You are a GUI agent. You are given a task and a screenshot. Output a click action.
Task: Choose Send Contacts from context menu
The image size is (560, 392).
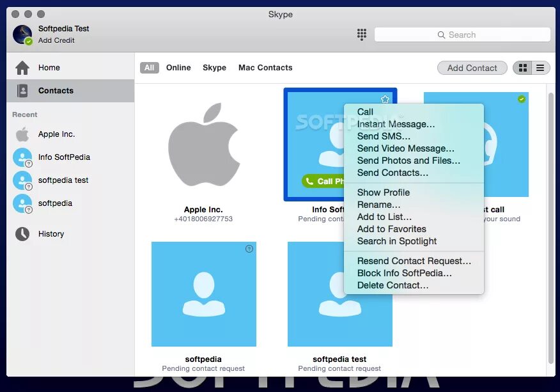point(414,173)
